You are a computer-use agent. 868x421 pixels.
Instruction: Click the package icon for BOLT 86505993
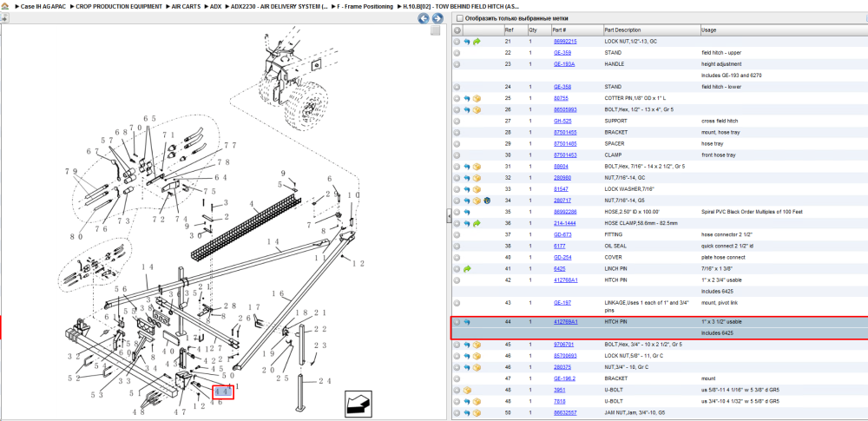coord(477,109)
